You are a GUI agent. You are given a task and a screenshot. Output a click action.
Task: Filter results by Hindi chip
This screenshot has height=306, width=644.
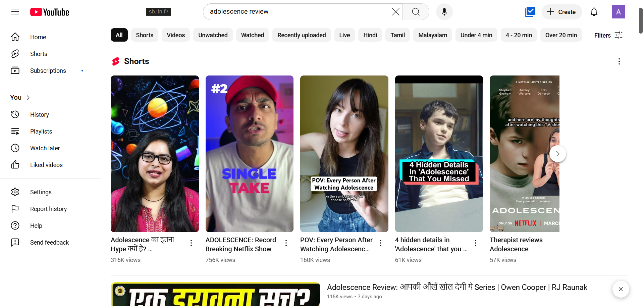(370, 35)
